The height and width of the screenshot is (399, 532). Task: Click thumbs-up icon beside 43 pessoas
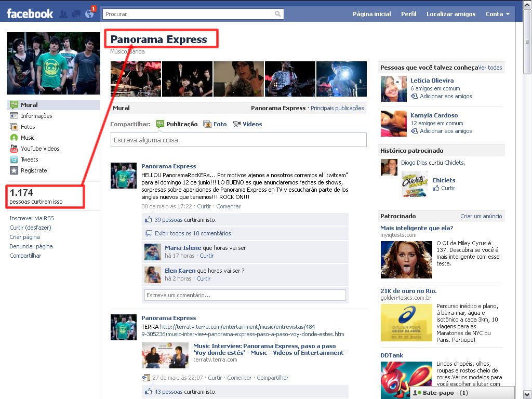[148, 391]
